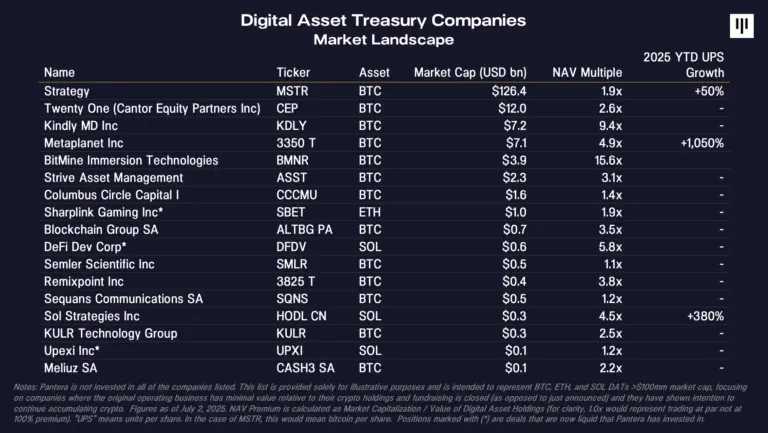The width and height of the screenshot is (768, 433).
Task: Click the Name column header
Action: coord(59,72)
